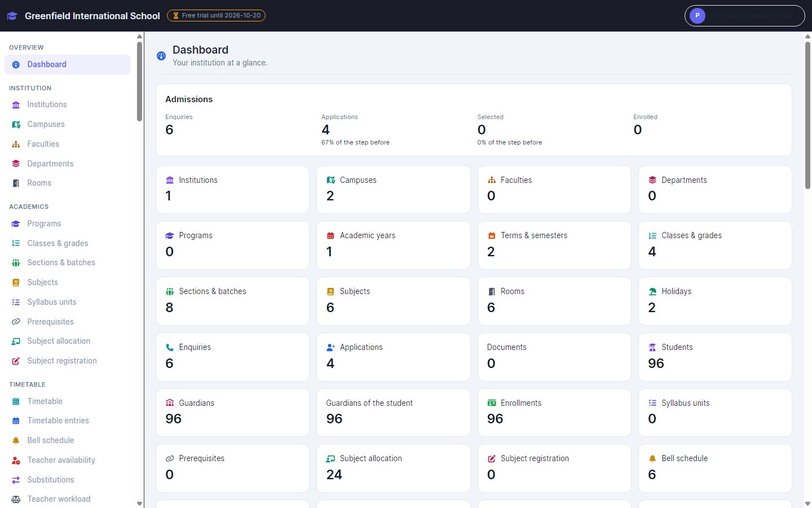This screenshot has width=812, height=508.
Task: Click the Subjects book icon in the sidebar
Action: pyautogui.click(x=16, y=283)
